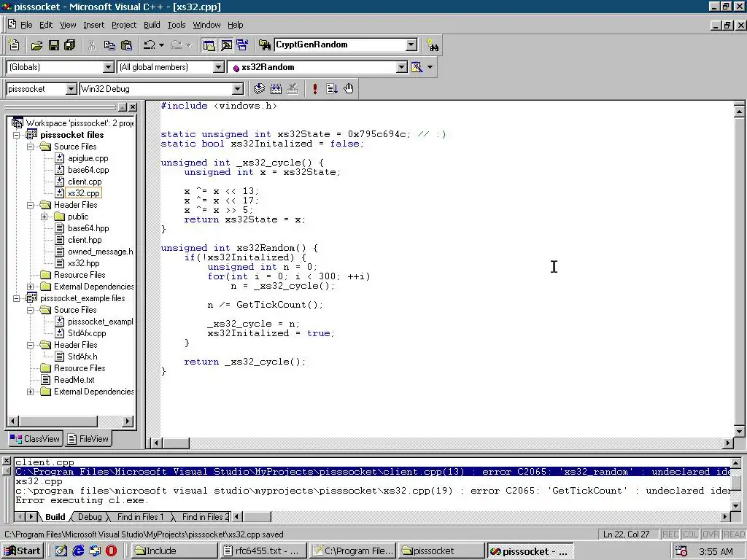Click the editor horizontal scrollbar thumb
This screenshot has width=747, height=560.
(x=177, y=443)
